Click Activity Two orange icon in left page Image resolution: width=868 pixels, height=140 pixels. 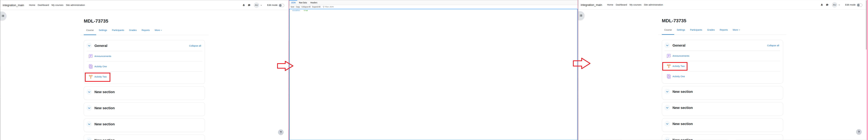[x=91, y=77]
